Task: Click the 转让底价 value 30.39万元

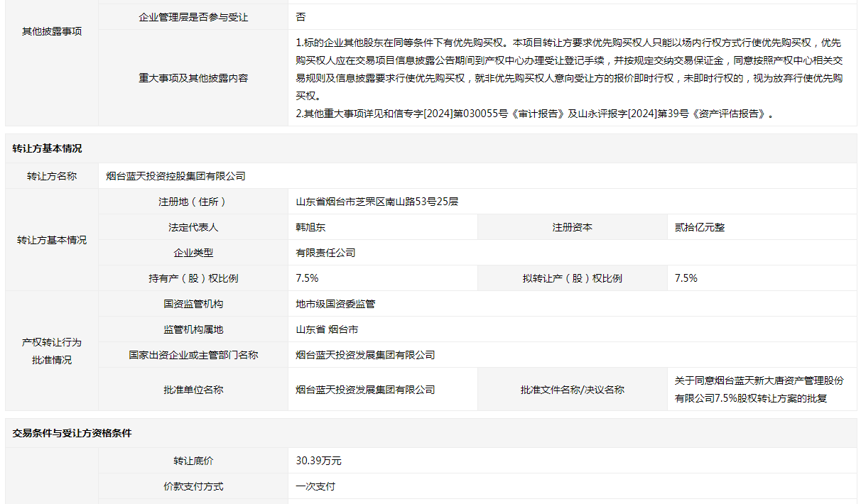Action: point(319,461)
